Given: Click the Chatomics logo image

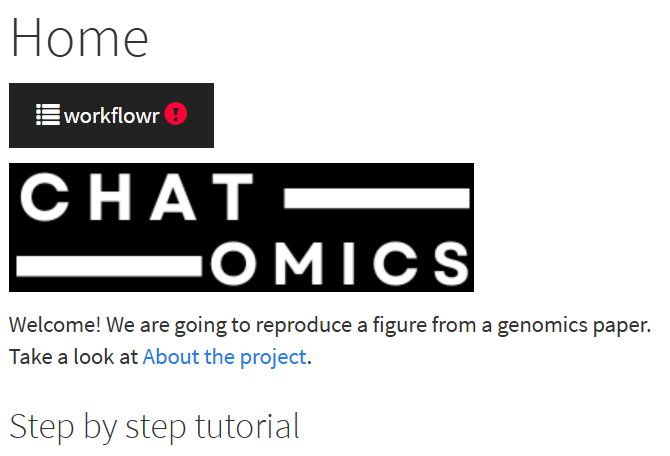Looking at the screenshot, I should pyautogui.click(x=241, y=227).
